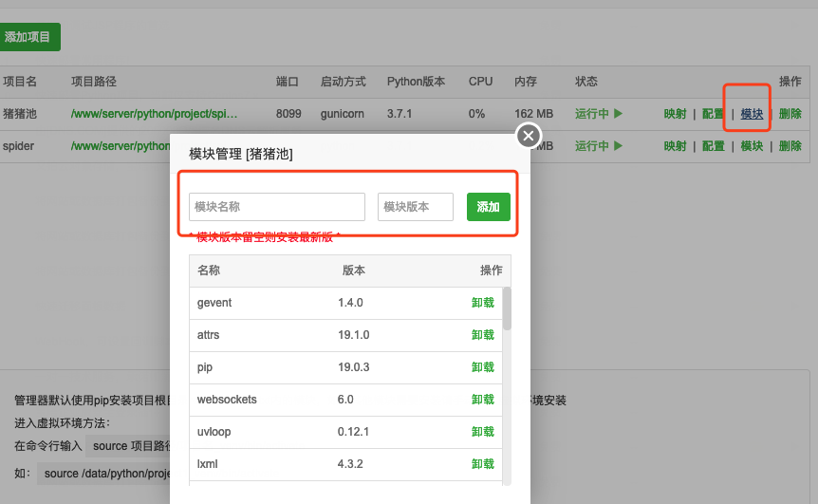The image size is (818, 504).
Task: Uninstall the lxml module
Action: (482, 464)
